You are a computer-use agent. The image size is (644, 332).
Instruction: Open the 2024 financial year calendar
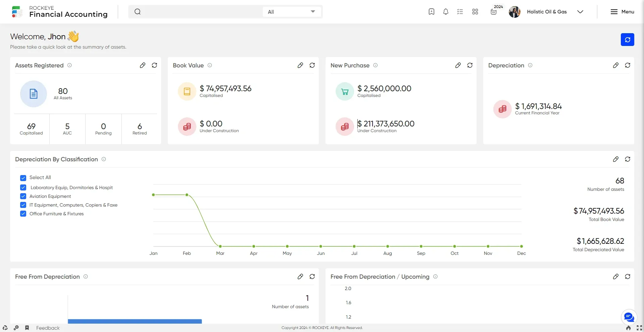pyautogui.click(x=494, y=12)
